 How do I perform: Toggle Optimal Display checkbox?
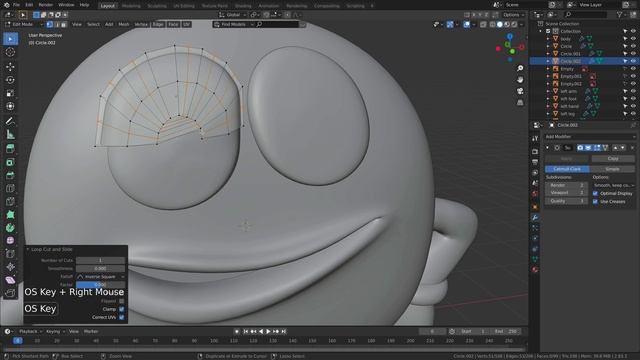tap(595, 193)
